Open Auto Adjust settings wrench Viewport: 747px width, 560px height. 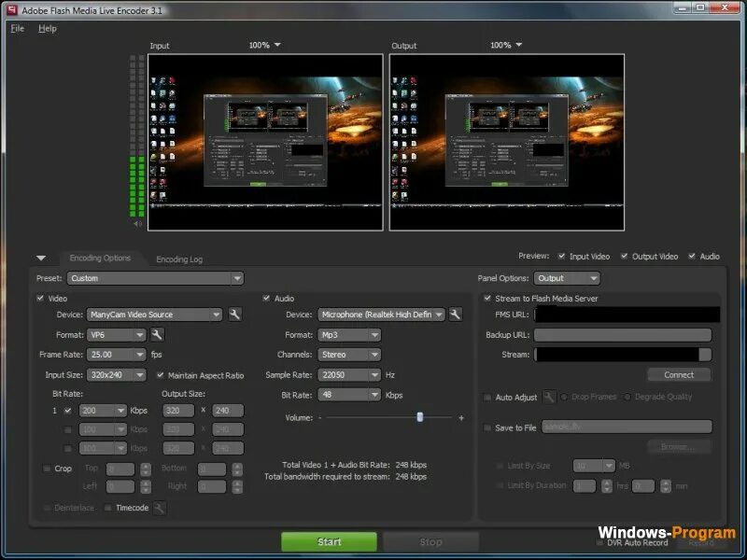point(549,397)
